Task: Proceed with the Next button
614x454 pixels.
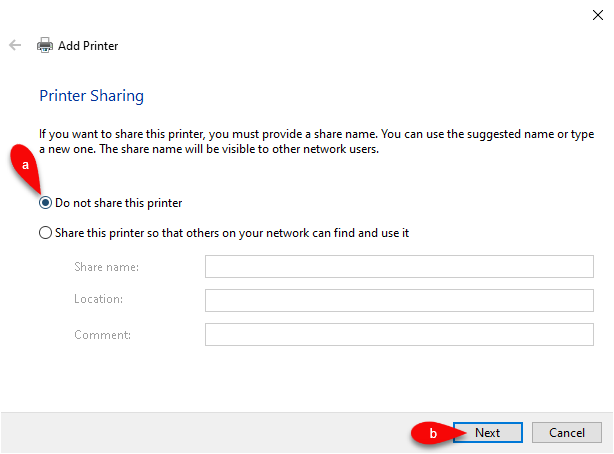Action: pyautogui.click(x=488, y=432)
